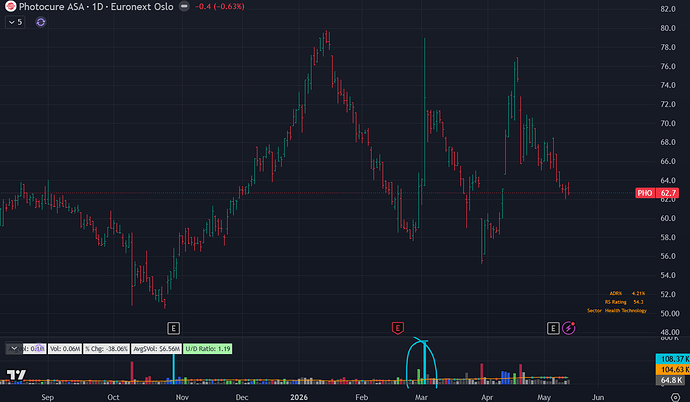Open the May earnings E marker
The width and height of the screenshot is (690, 402).
(553, 328)
